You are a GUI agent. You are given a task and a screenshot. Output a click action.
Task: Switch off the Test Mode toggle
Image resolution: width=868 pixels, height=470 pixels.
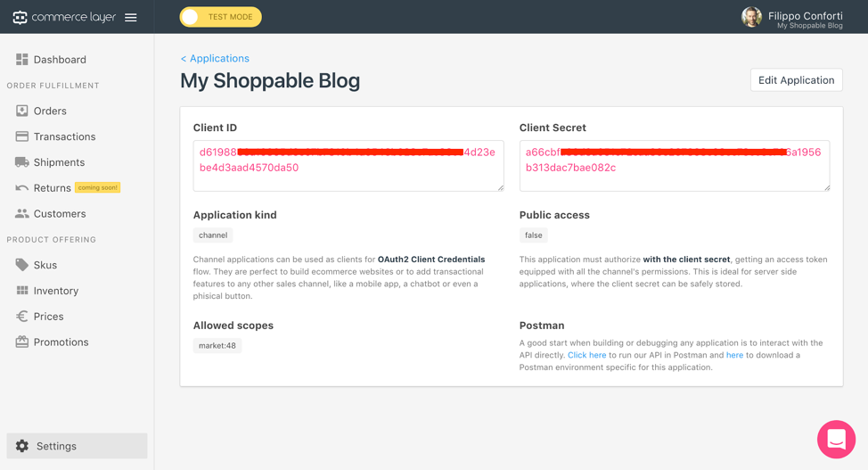(x=220, y=17)
